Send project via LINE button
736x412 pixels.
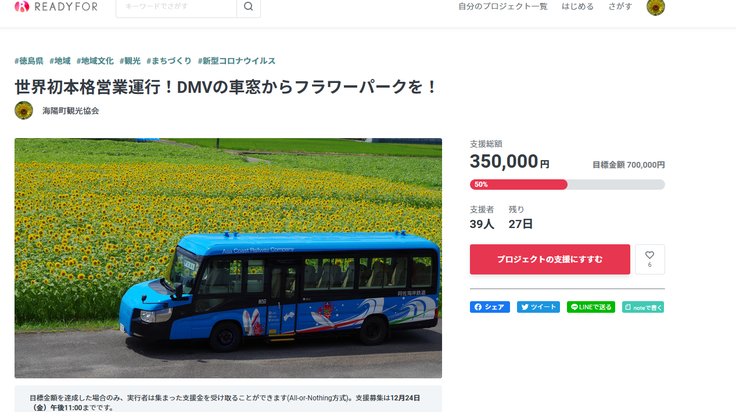(590, 307)
